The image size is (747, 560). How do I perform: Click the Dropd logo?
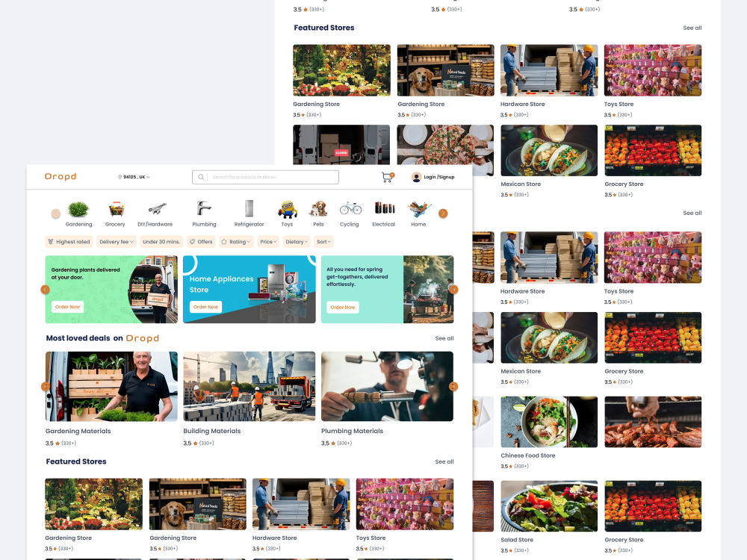(61, 177)
